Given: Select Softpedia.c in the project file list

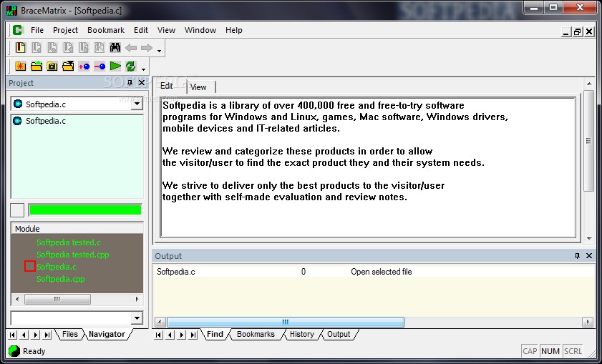Looking at the screenshot, I should [46, 121].
